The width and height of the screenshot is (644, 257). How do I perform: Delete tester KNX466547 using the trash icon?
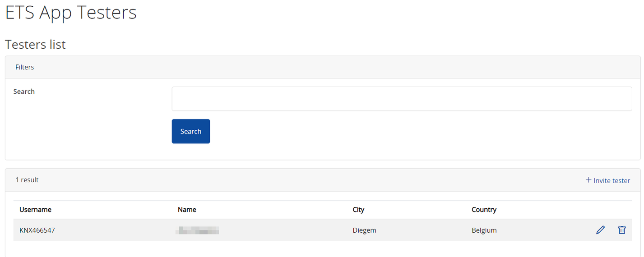click(x=622, y=230)
